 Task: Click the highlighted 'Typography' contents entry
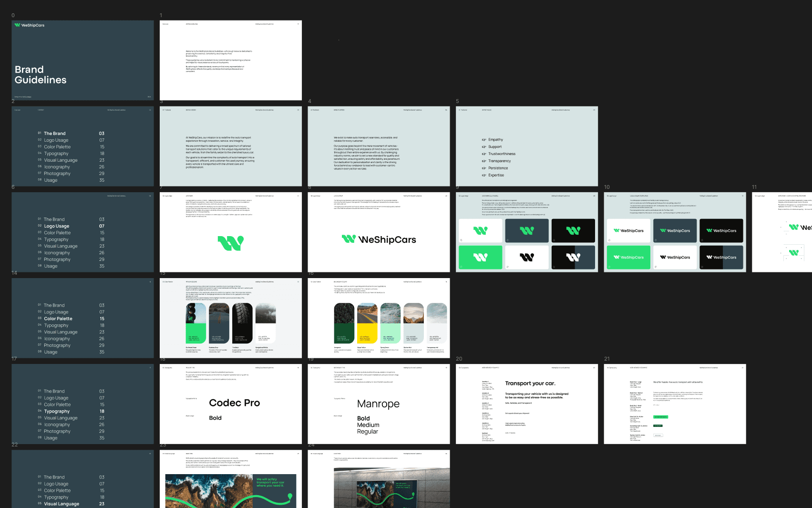click(57, 411)
